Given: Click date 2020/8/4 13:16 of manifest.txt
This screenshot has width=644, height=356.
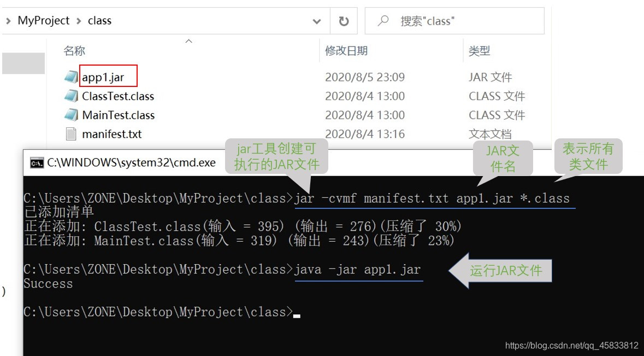Looking at the screenshot, I should point(365,134).
